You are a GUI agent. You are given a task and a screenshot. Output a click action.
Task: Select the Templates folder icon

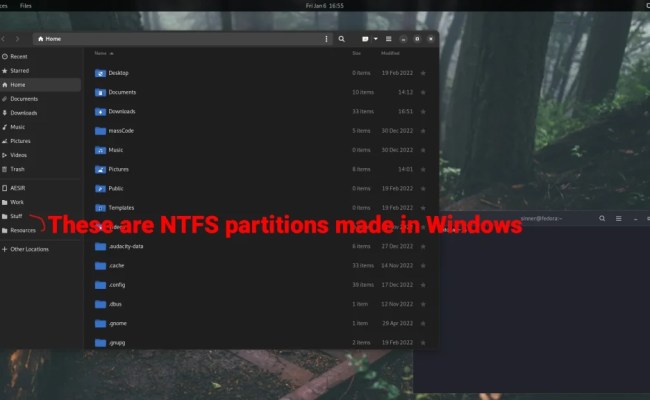click(100, 208)
